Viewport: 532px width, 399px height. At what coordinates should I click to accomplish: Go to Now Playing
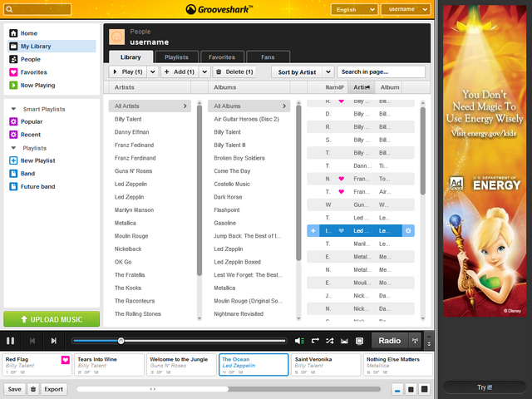37,85
